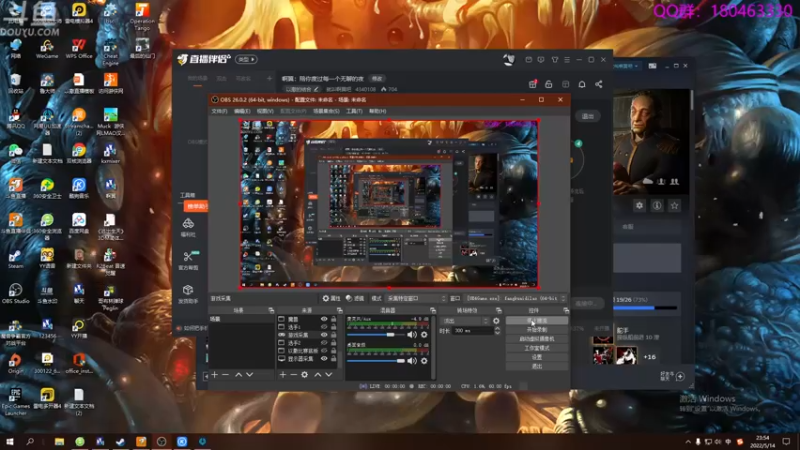
Task: Click the padlock icon in 直播伴侣 toolbar
Action: (548, 84)
